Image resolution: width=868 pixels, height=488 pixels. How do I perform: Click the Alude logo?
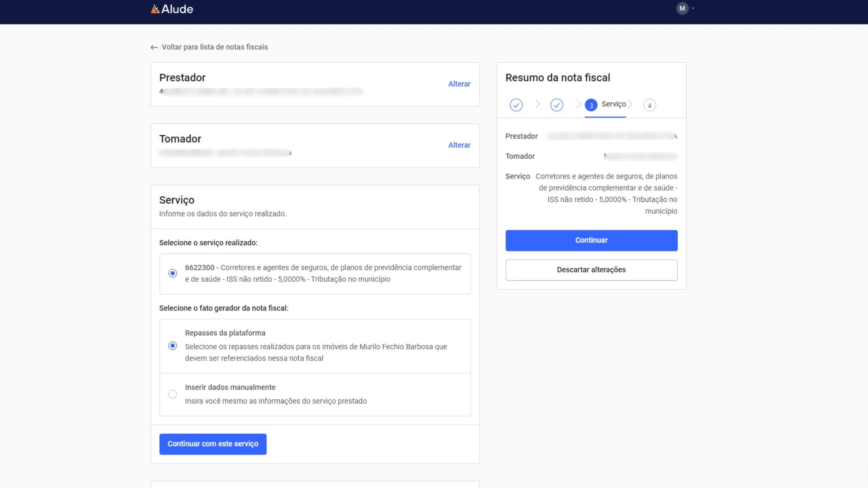tap(172, 9)
